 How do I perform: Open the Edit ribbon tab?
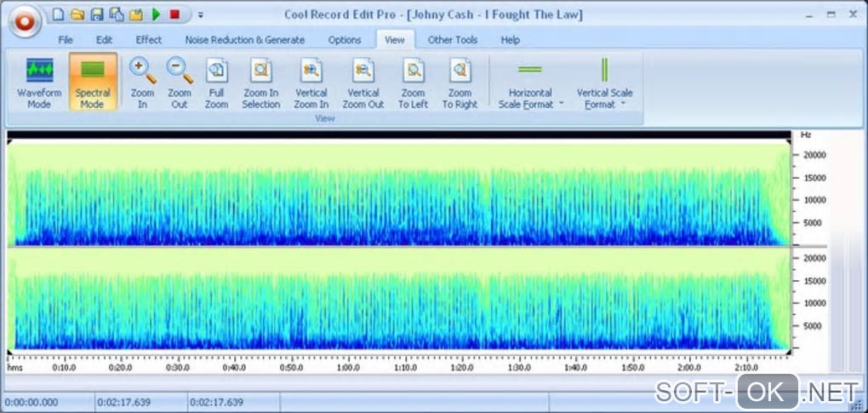(104, 40)
